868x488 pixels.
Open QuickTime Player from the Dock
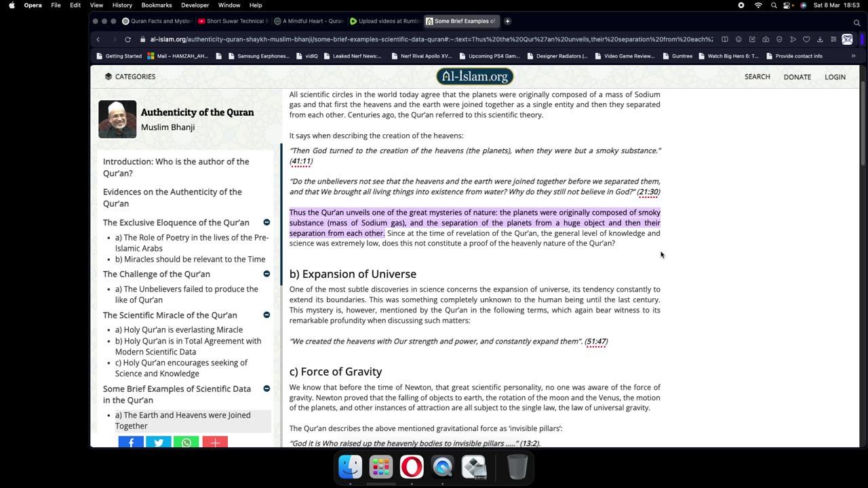[443, 467]
